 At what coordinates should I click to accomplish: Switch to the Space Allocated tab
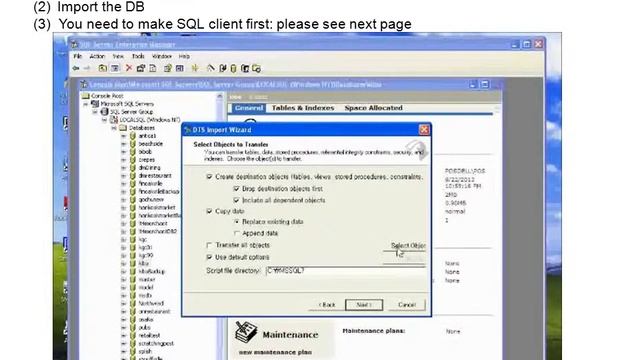pos(373,108)
